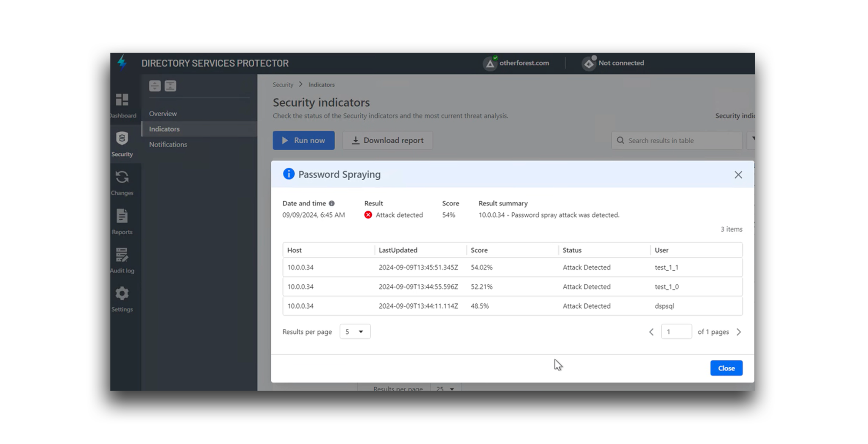Open the Results per page dropdown showing 5

click(355, 331)
